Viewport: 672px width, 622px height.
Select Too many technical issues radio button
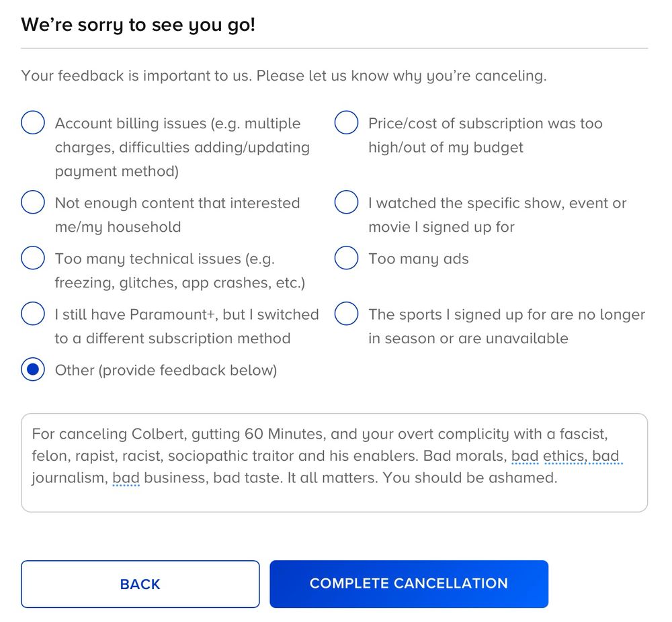[33, 259]
